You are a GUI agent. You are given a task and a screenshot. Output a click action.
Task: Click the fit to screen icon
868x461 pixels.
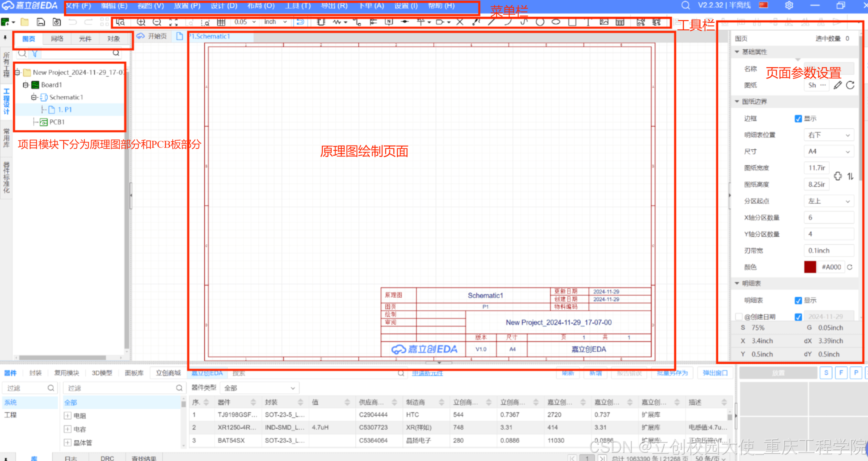click(173, 22)
